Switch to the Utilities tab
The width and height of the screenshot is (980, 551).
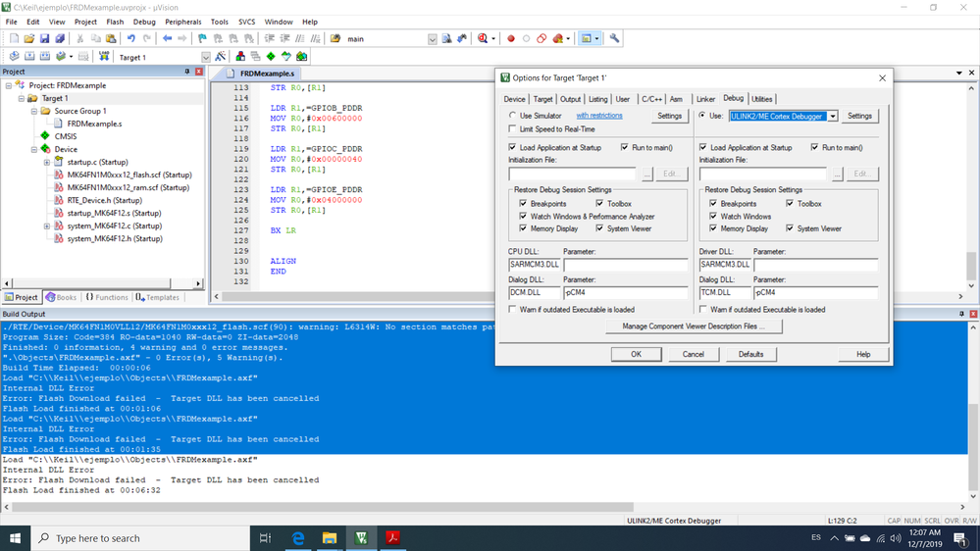click(x=762, y=99)
